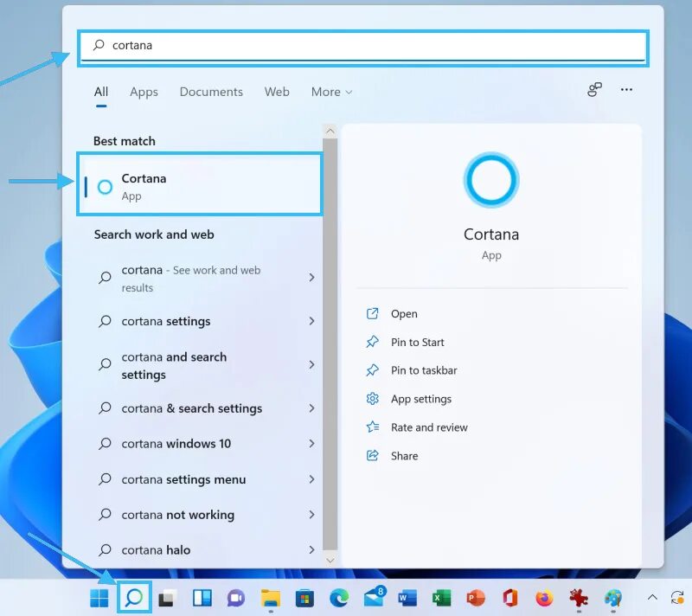Open Cortana using the Open link

405,313
